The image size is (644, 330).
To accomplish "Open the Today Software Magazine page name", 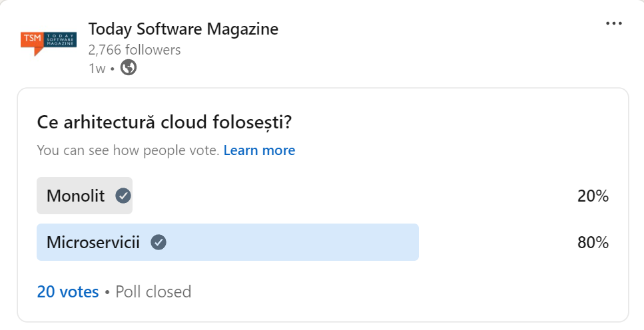I will [x=183, y=29].
